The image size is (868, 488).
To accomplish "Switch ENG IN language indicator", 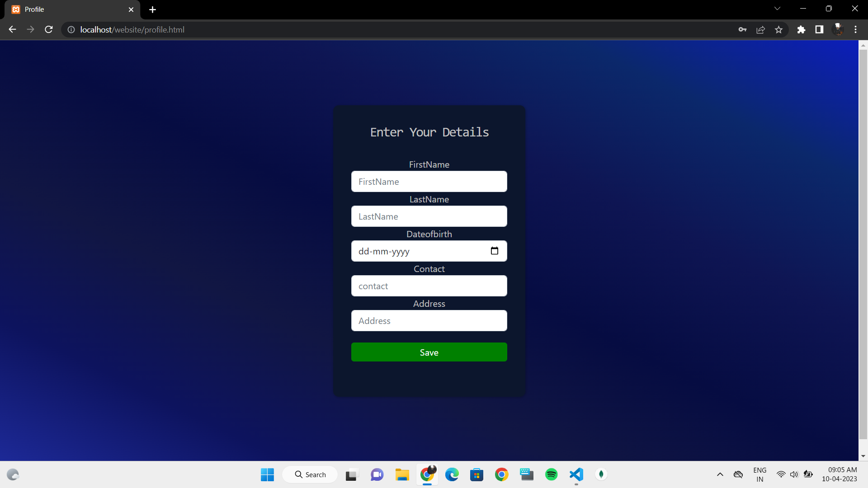I will 759,474.
